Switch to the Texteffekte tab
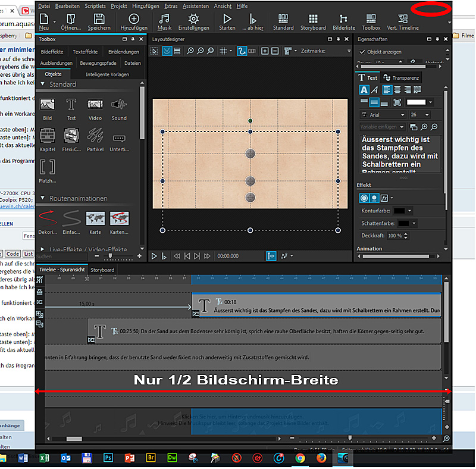This screenshot has width=476, height=469. [x=85, y=52]
